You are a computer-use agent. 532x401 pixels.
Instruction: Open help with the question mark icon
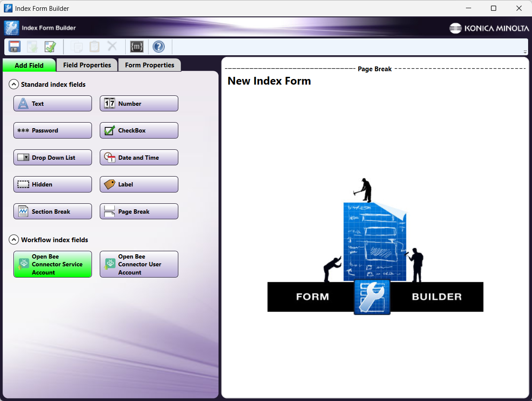158,47
